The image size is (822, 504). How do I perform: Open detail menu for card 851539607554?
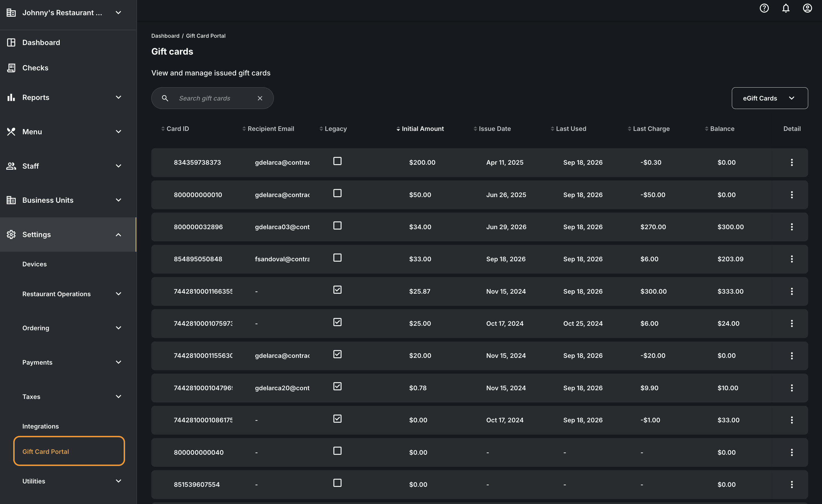pos(792,484)
